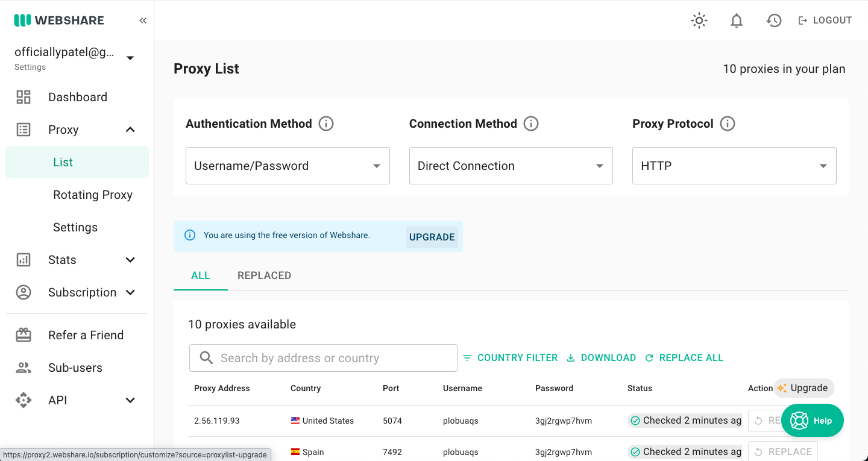Click the Proxy Address column header

(x=222, y=388)
